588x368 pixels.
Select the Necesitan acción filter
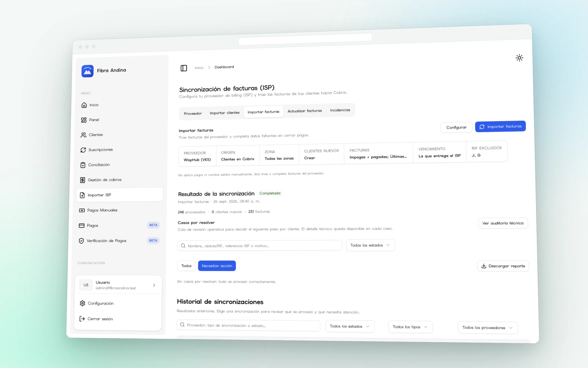click(x=217, y=266)
